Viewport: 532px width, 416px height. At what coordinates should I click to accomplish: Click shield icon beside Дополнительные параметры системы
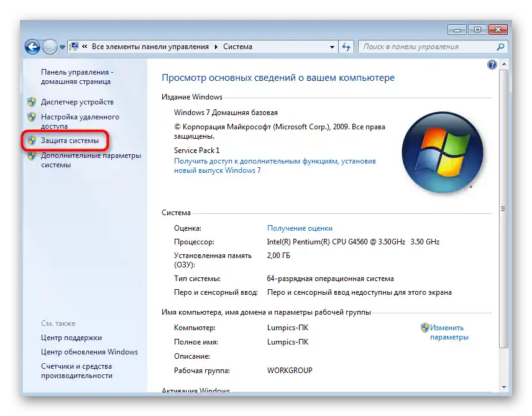[x=32, y=155]
